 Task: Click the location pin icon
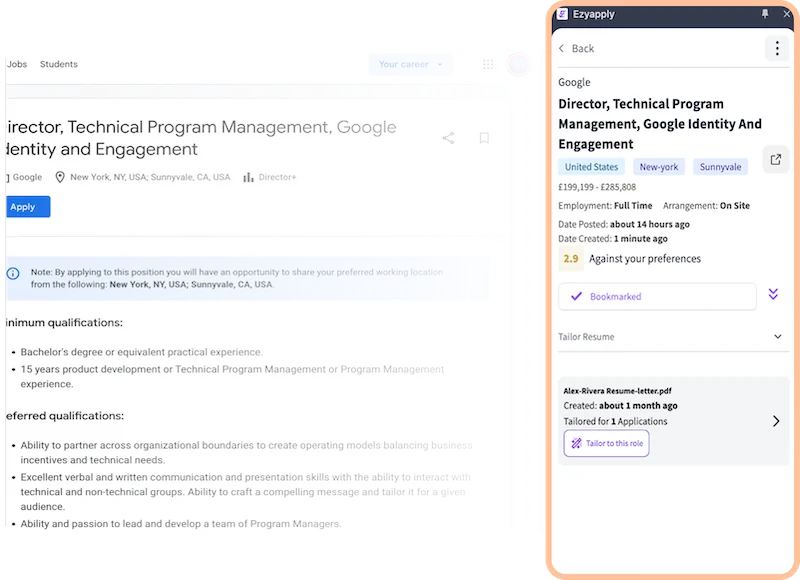tap(60, 177)
